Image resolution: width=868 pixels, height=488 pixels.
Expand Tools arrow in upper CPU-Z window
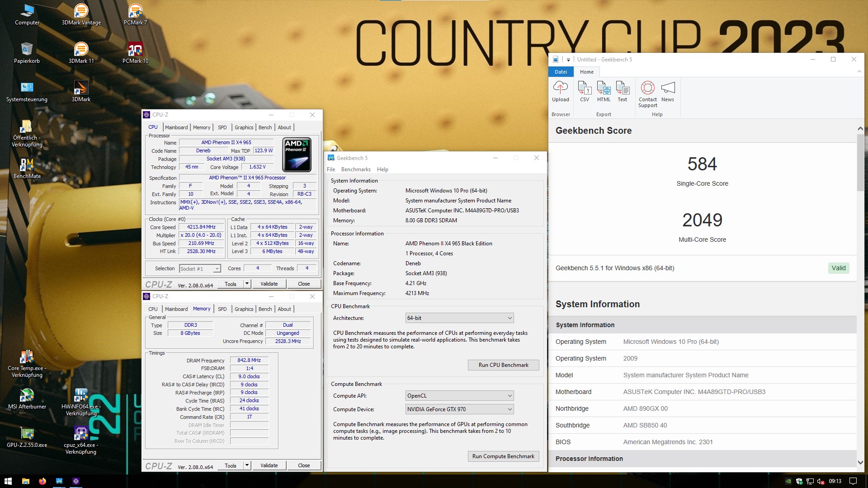coord(247,284)
